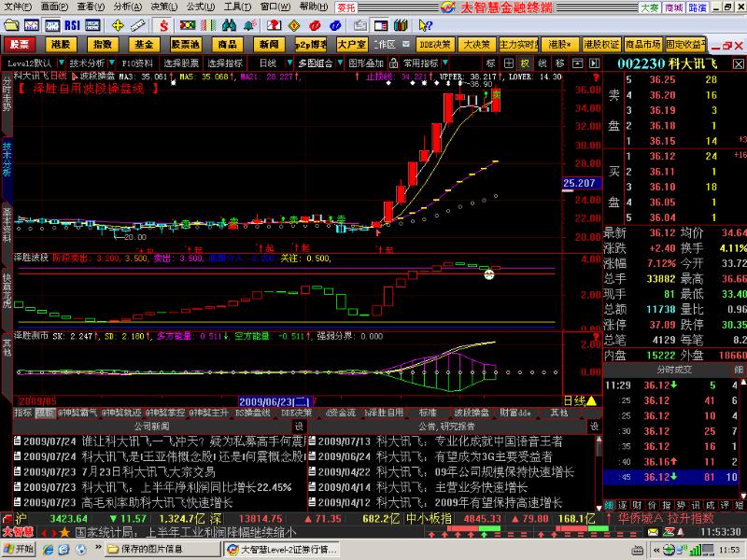Image resolution: width=747 pixels, height=560 pixels.
Task: Open the 工具(T) menu
Action: tap(237, 7)
